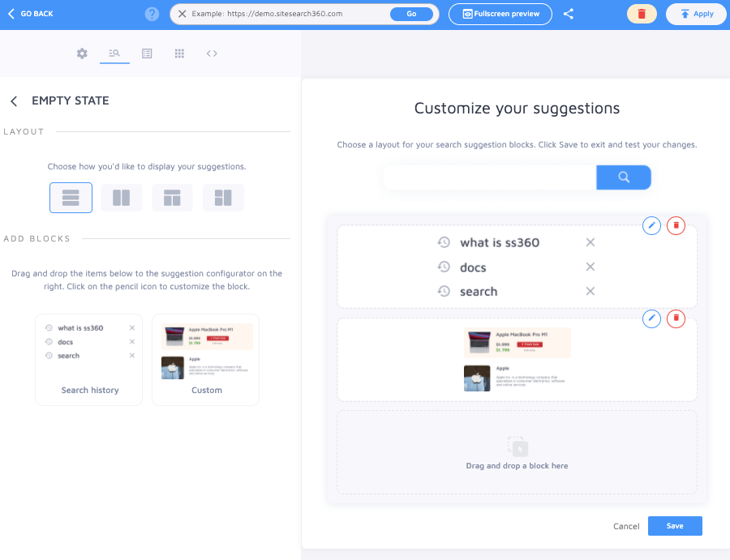Screen dimensions: 730x560
Task: Select the two-column layout option
Action: 121,197
